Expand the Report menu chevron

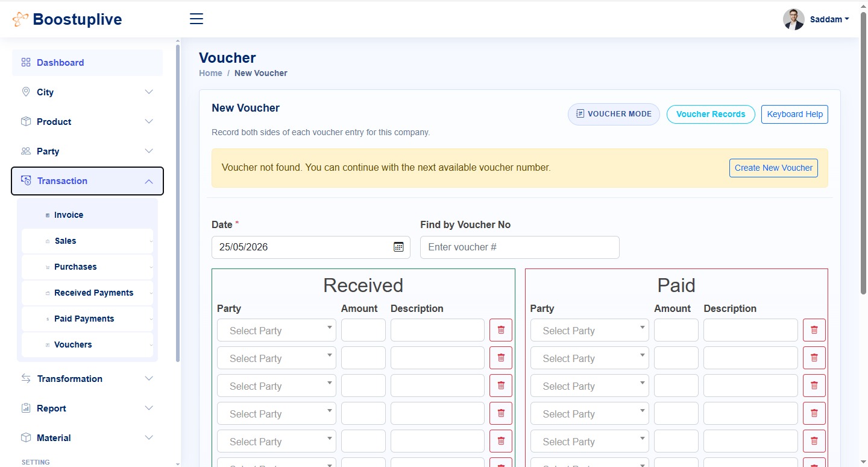149,408
